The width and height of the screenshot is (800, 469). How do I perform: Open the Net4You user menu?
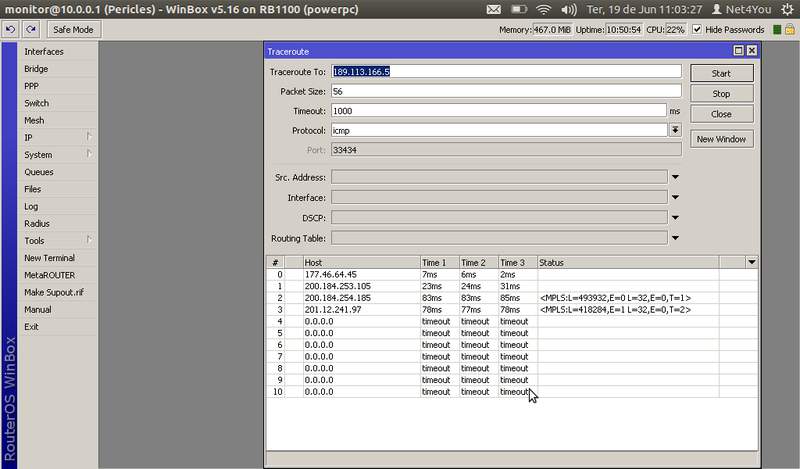741,9
